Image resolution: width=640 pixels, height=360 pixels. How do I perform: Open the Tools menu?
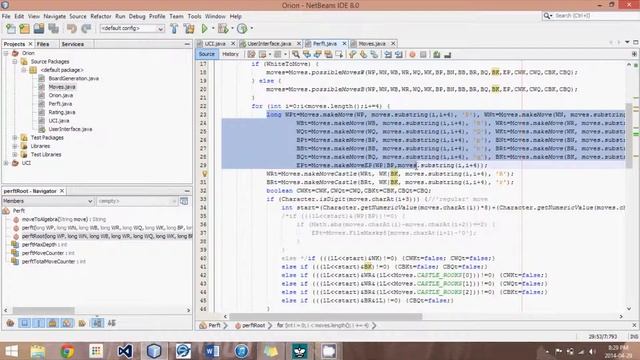click(x=194, y=16)
